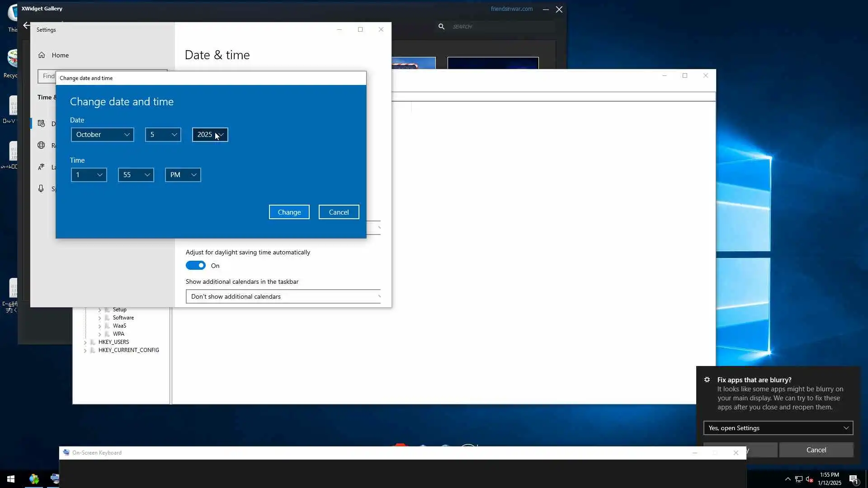868x488 pixels.
Task: Click the Region globe icon
Action: (41, 145)
